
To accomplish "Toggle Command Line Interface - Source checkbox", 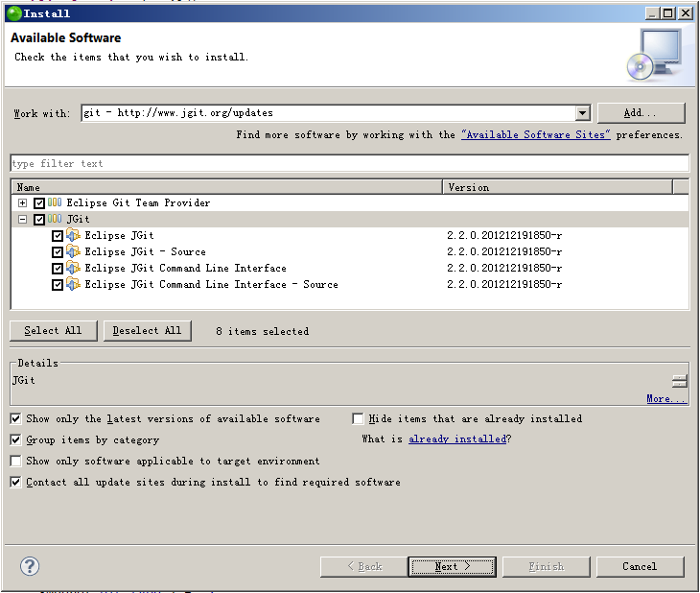I will [58, 285].
